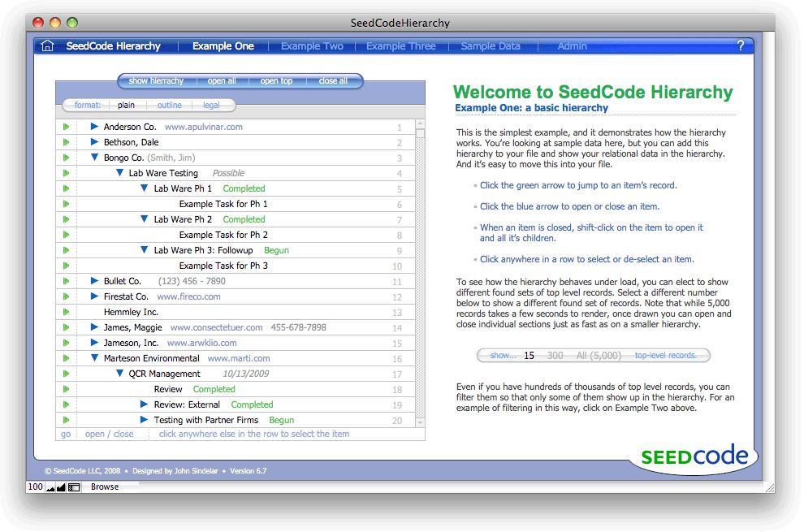Click the zoom out mountains icon in status bar

pyautogui.click(x=50, y=487)
